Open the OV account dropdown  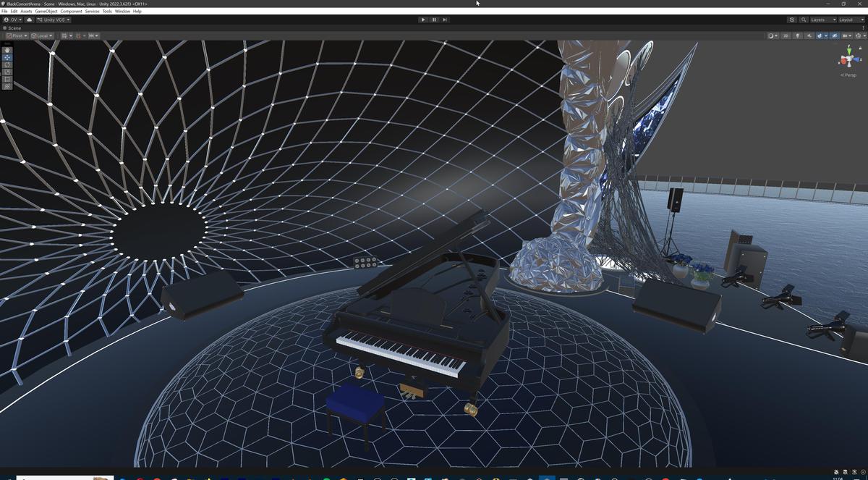pos(12,20)
